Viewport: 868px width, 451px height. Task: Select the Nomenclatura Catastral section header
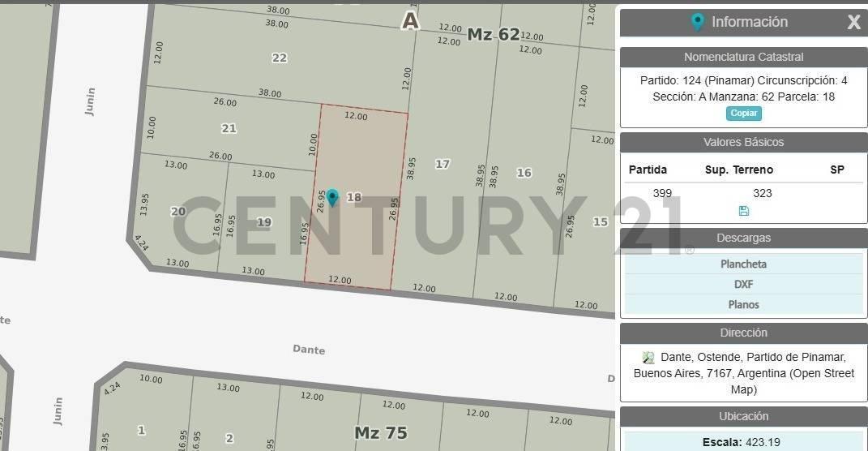[743, 57]
